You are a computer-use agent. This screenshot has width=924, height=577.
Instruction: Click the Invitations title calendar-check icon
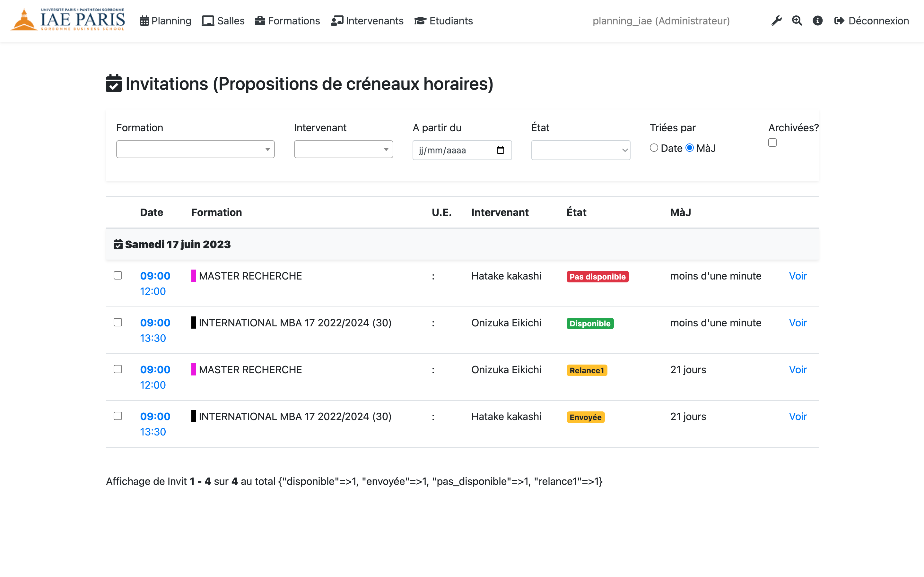(x=114, y=83)
